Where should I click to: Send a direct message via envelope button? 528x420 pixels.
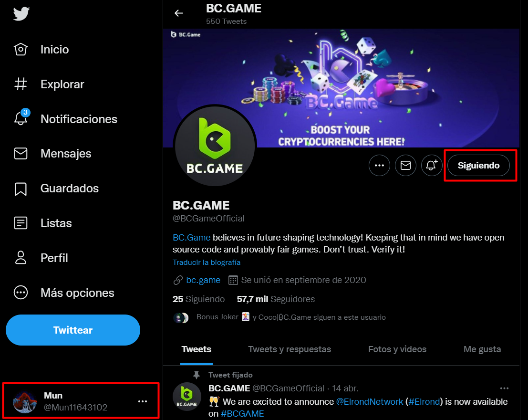point(405,166)
